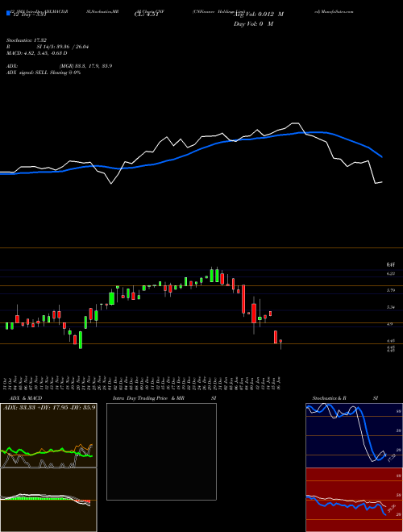Click the red-background RSI mini chart

pos(354,500)
